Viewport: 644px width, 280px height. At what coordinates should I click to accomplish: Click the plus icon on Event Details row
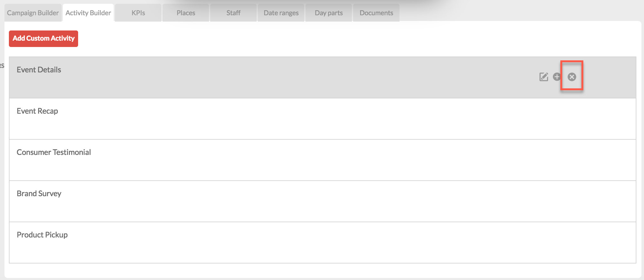point(557,77)
